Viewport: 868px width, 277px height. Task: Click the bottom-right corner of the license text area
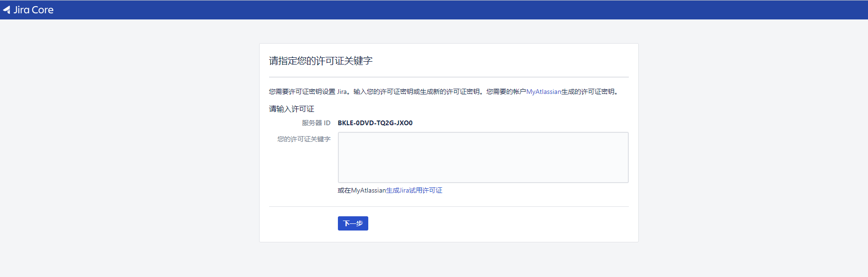point(626,180)
